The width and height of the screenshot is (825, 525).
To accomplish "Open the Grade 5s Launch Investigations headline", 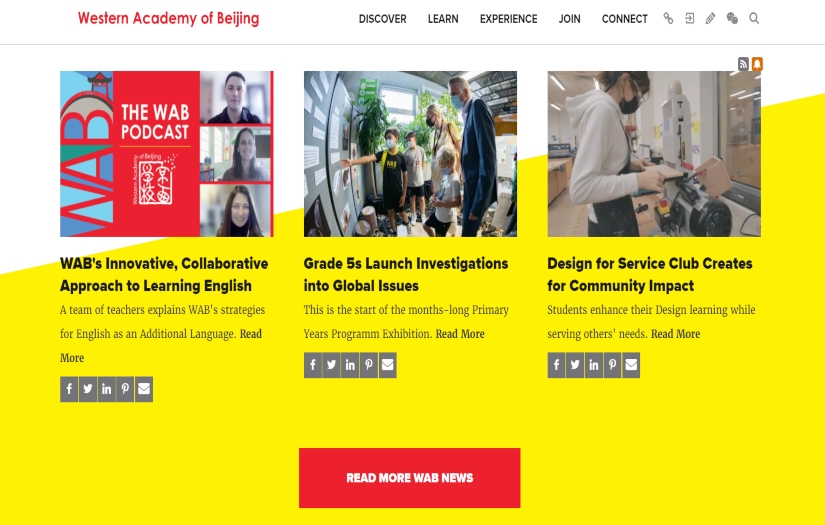I will tap(406, 274).
